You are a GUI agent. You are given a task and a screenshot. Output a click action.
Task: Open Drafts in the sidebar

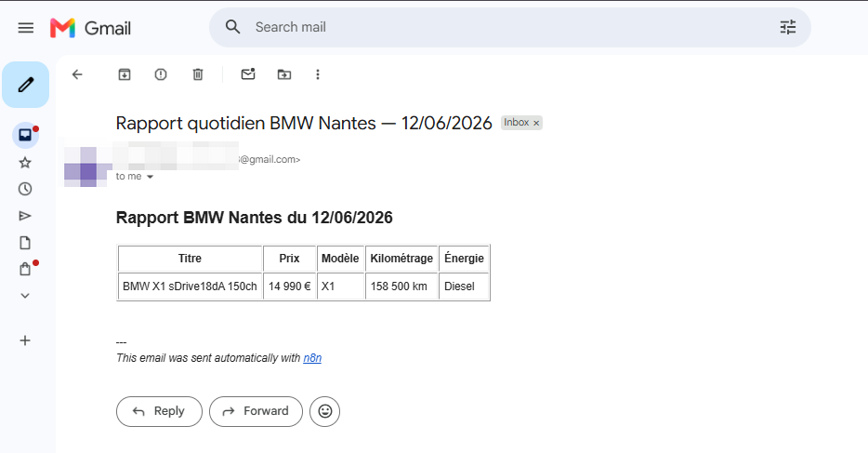pyautogui.click(x=25, y=243)
